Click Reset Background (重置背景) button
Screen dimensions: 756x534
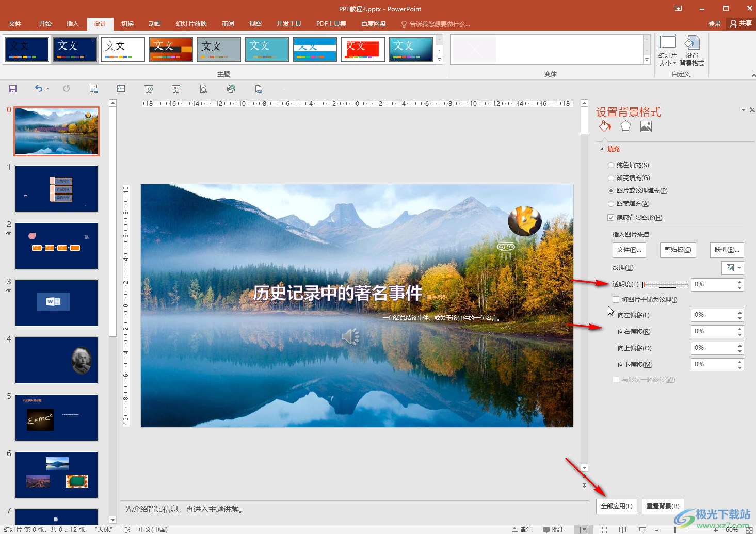coord(663,506)
